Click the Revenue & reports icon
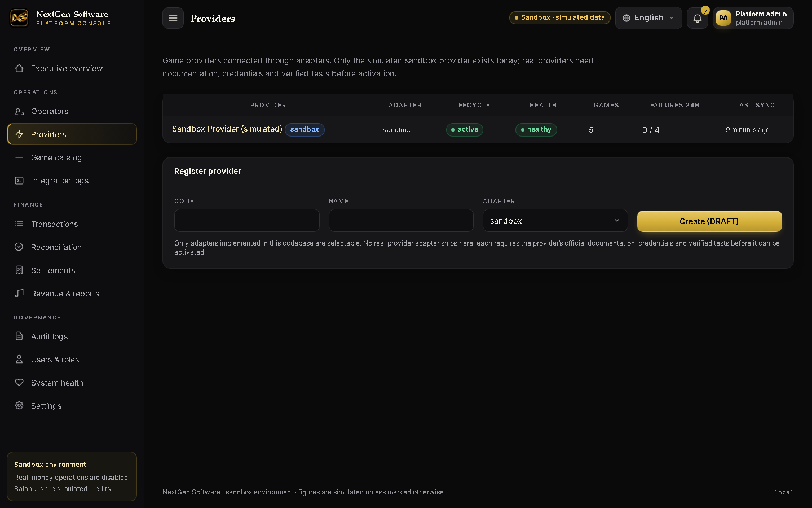 coord(19,294)
